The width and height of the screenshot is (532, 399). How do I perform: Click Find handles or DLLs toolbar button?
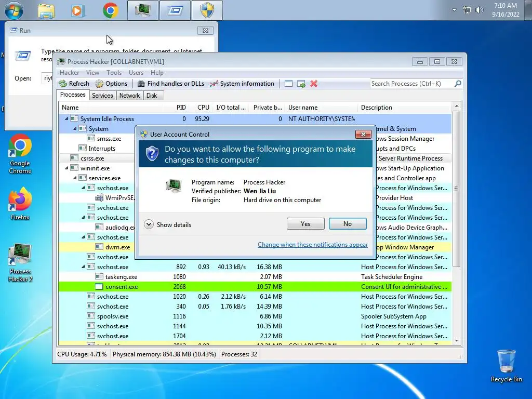(171, 84)
